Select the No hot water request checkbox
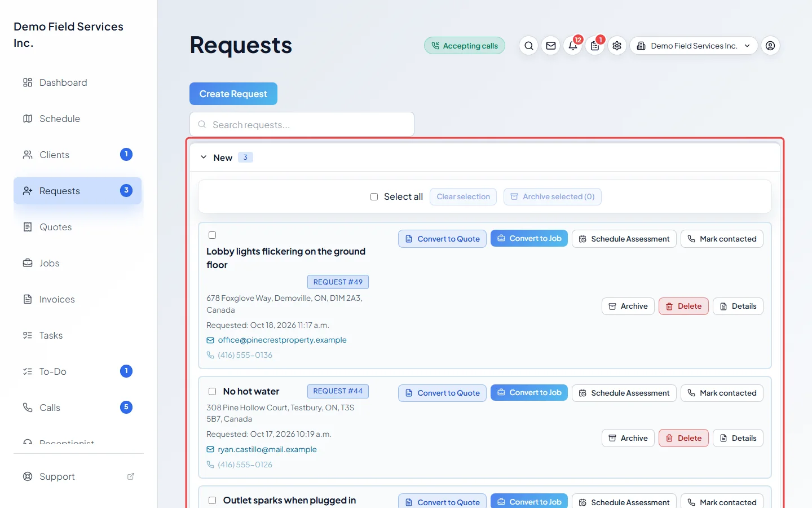 (x=212, y=391)
